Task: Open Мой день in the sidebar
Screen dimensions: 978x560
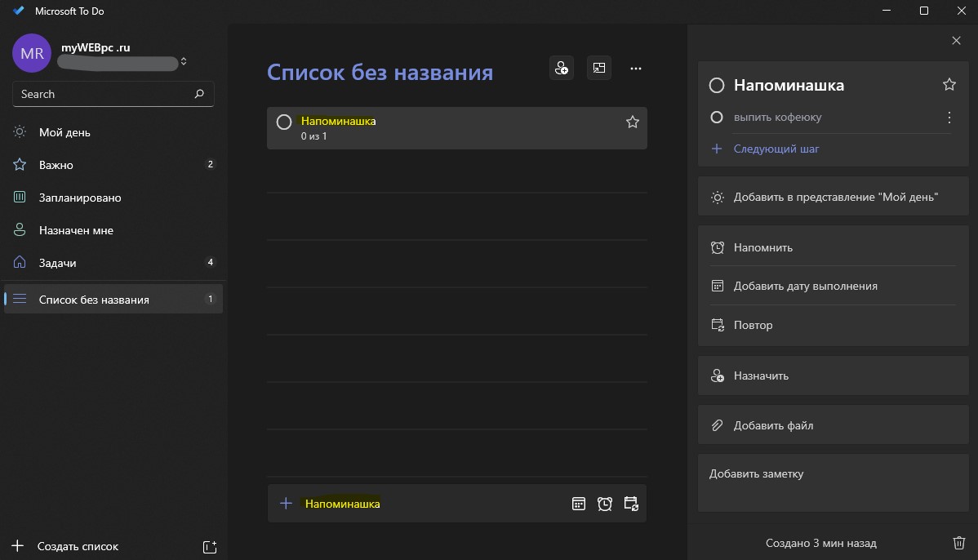Action: point(113,132)
